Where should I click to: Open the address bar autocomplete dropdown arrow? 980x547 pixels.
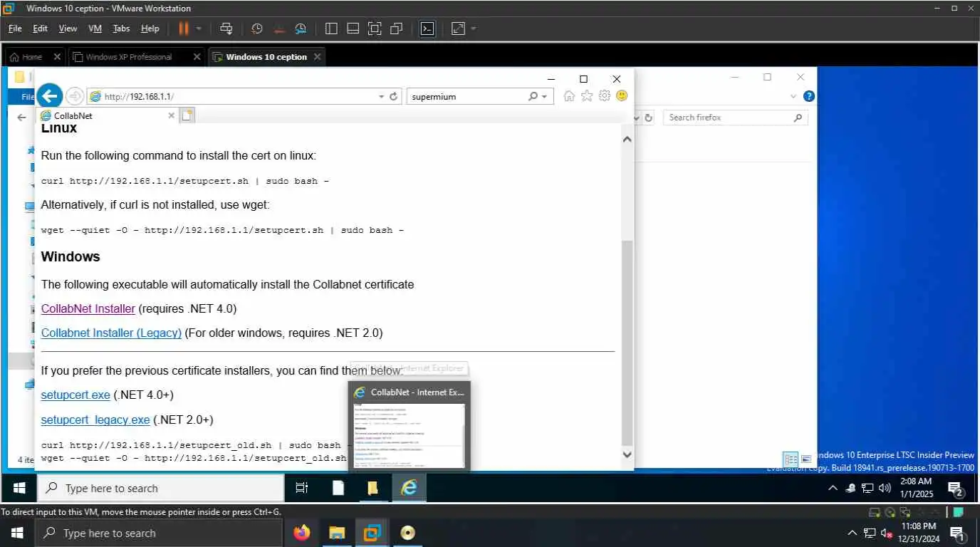tap(381, 96)
